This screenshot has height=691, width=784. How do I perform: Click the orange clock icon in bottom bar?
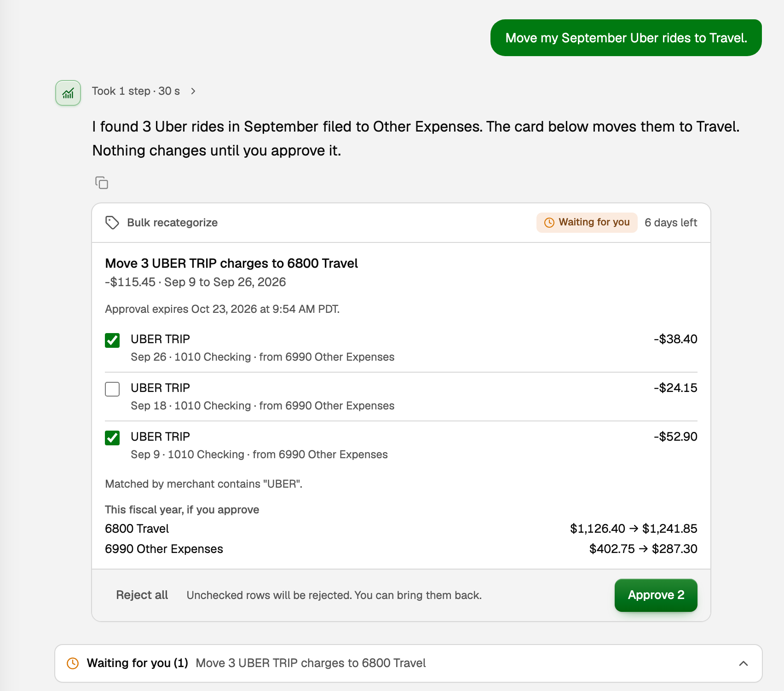tap(73, 663)
